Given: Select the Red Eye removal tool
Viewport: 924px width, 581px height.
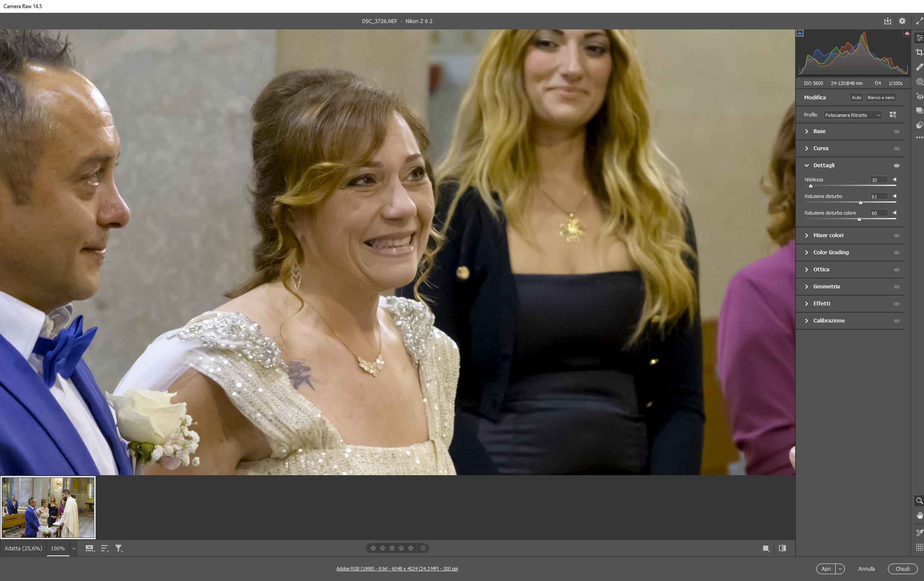Looking at the screenshot, I should click(x=919, y=96).
